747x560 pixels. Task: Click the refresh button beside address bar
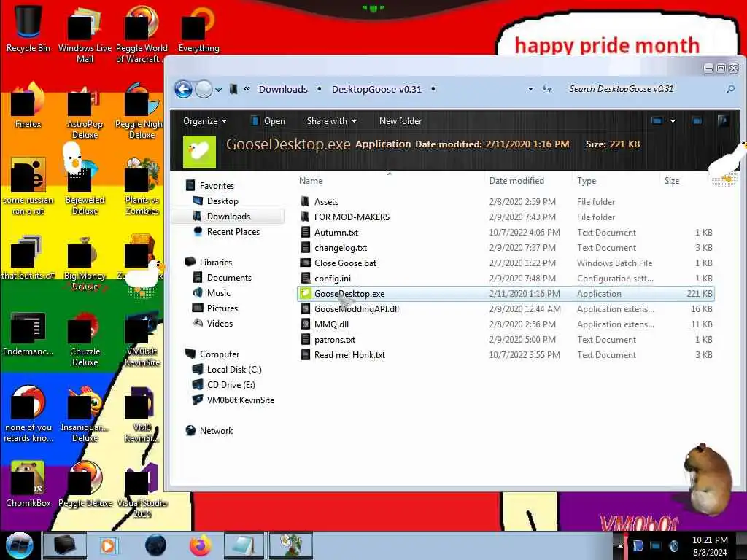pos(547,89)
